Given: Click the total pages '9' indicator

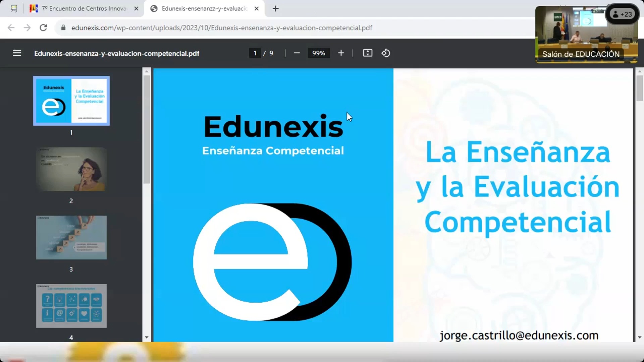Looking at the screenshot, I should tap(271, 53).
